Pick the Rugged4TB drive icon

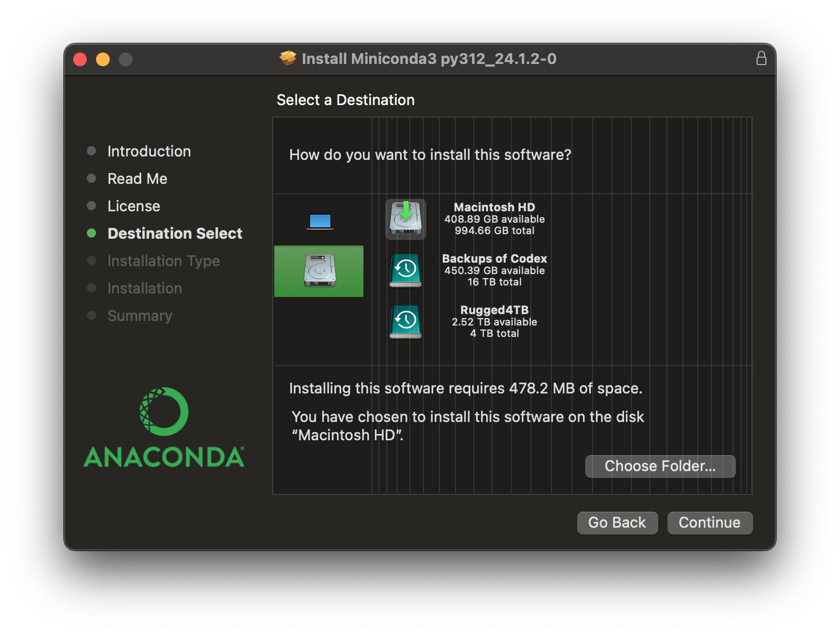click(x=406, y=321)
